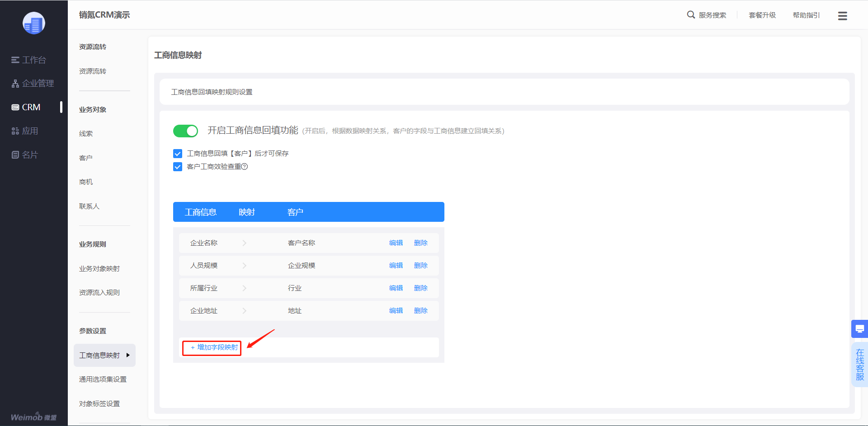The image size is (868, 426).
Task: Click the 销氪CRM演示 title text
Action: [x=104, y=15]
